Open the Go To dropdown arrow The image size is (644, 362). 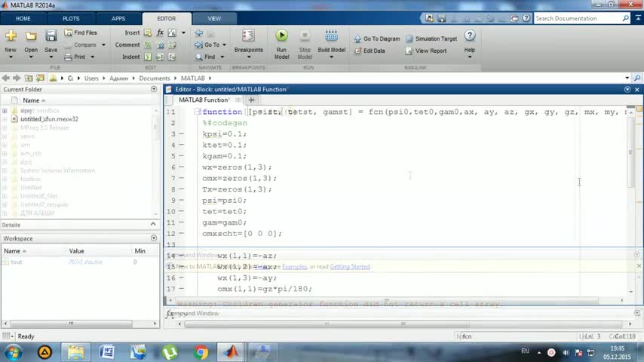tap(224, 44)
